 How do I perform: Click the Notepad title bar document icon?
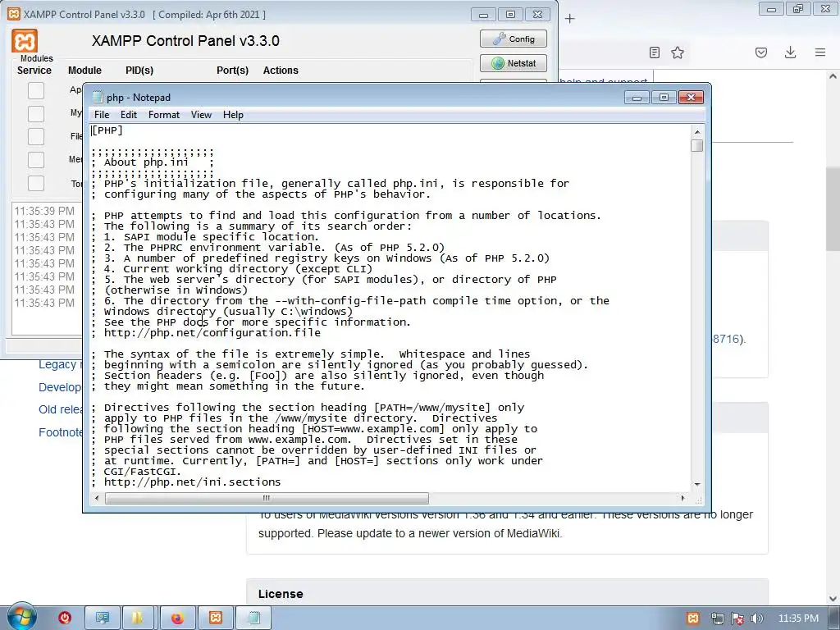(x=97, y=97)
